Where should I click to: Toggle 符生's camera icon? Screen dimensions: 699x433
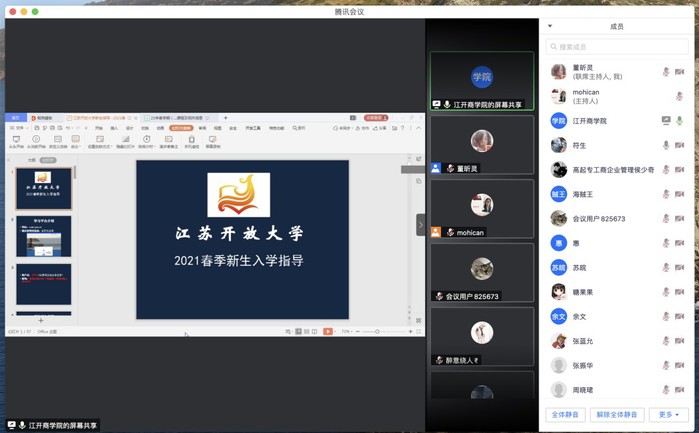(679, 145)
